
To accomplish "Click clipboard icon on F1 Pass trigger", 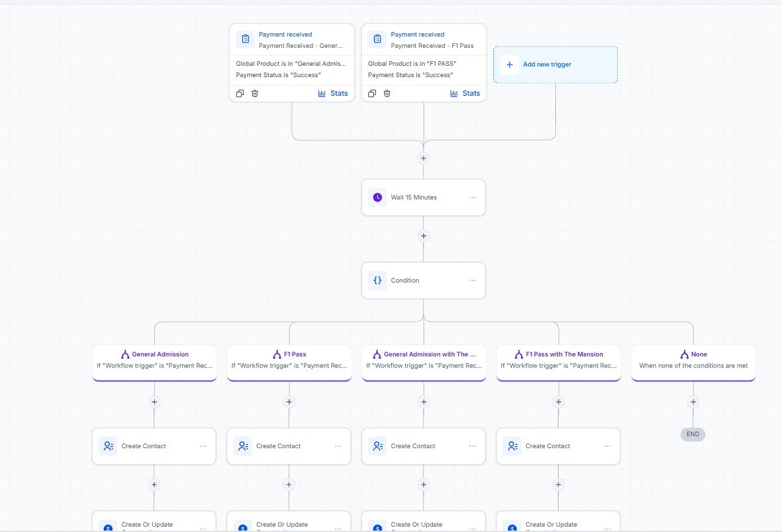I will pos(378,39).
